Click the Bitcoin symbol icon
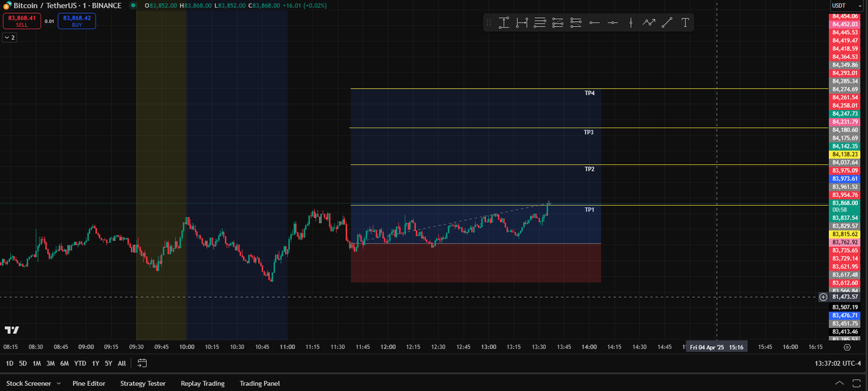Screen dimensions: 868x391 pos(7,5)
